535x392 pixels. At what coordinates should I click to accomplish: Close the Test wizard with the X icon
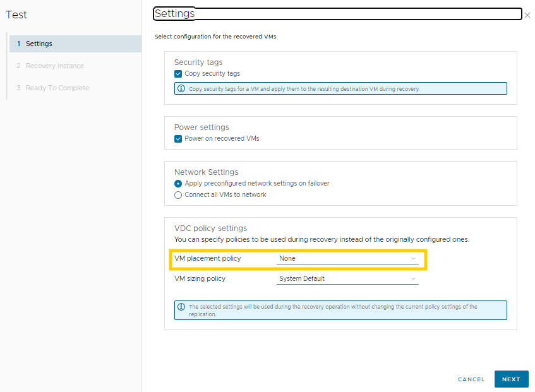point(527,15)
